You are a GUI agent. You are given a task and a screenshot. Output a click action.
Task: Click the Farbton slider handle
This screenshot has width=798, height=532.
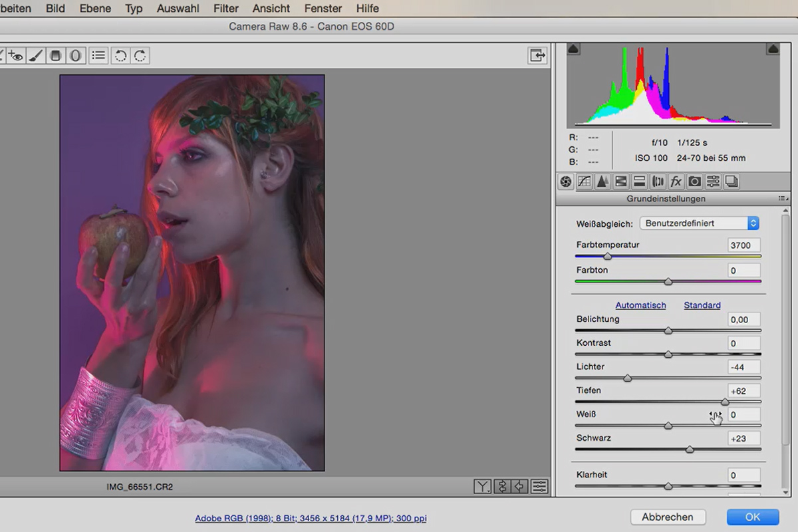[668, 282]
